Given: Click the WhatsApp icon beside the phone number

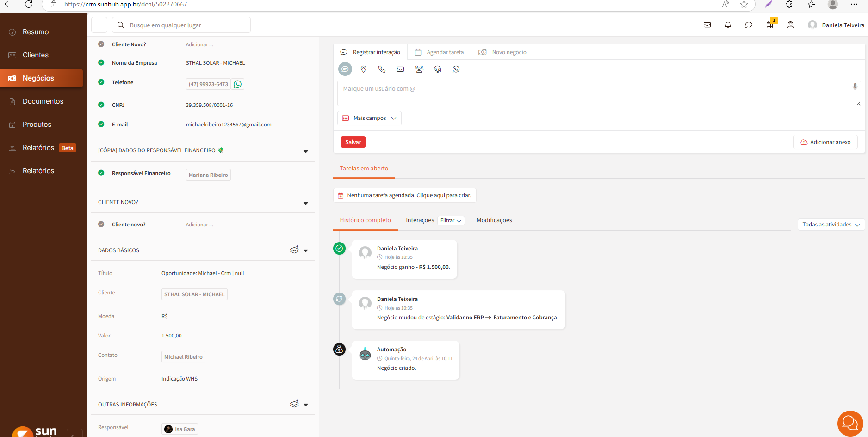Looking at the screenshot, I should [237, 84].
